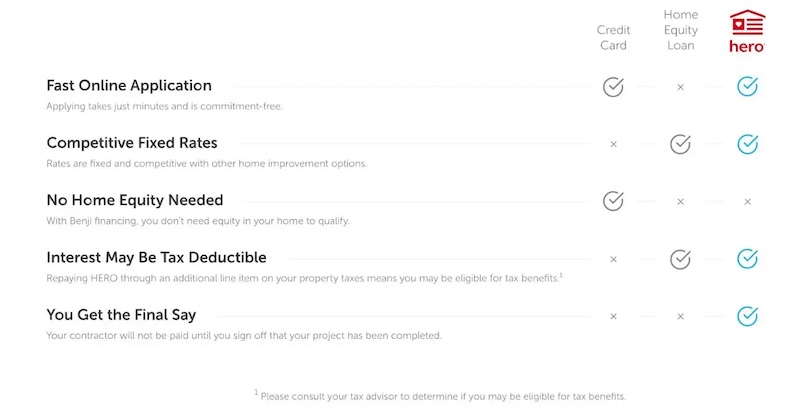Click hero checkmark for Interest May Be Tax Deductible

click(747, 258)
